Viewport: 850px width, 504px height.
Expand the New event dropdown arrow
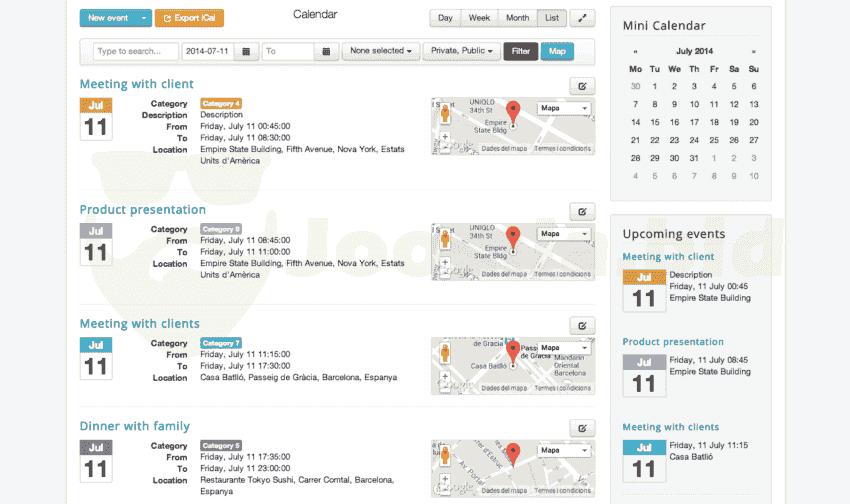click(145, 18)
